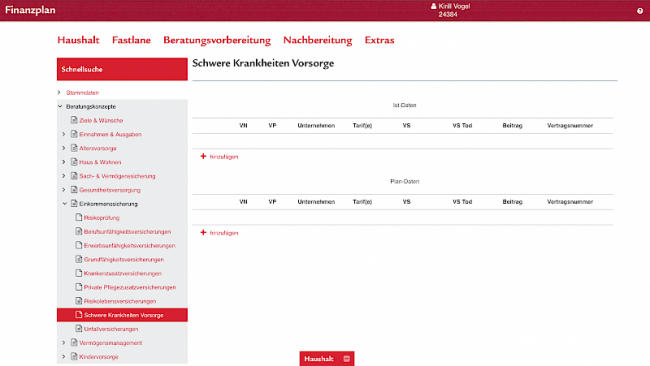Collapse the Einkommenssicherung arrow
The height and width of the screenshot is (366, 650).
pos(65,204)
